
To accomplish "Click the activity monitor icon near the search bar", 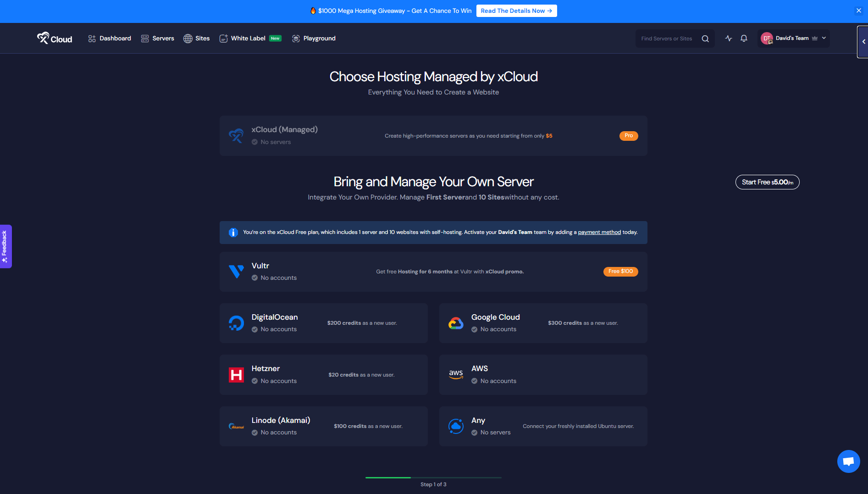I will pyautogui.click(x=729, y=39).
